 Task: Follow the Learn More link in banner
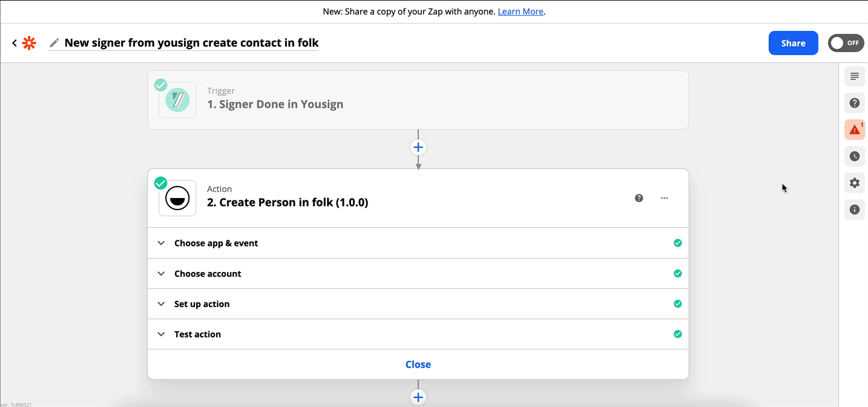pos(521,12)
